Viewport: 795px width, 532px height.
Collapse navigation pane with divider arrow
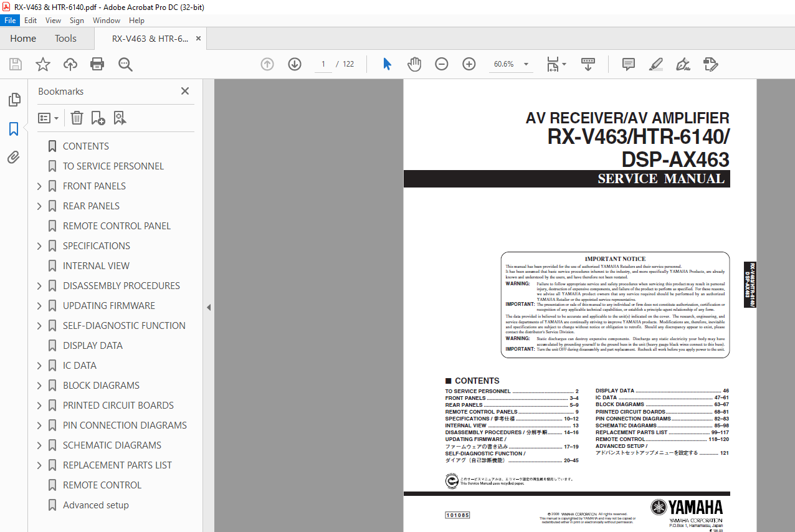point(209,307)
